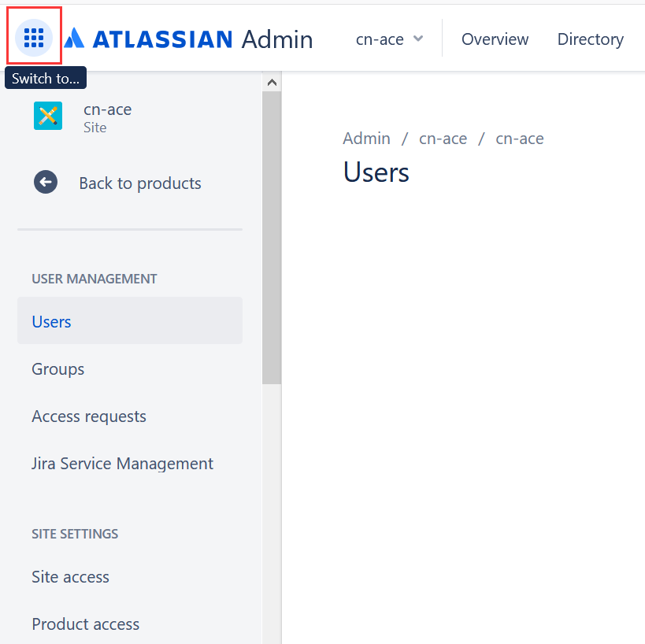Select Users under User Management
The image size is (645, 644).
(51, 321)
